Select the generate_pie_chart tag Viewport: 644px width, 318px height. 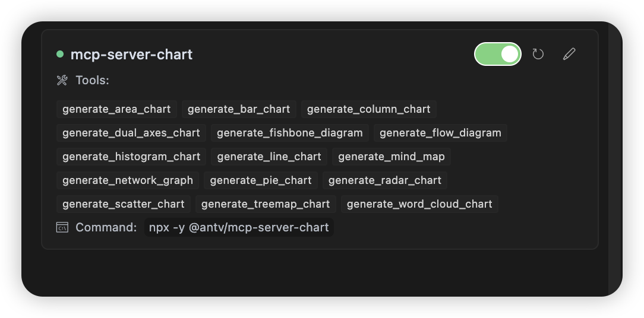(x=261, y=180)
